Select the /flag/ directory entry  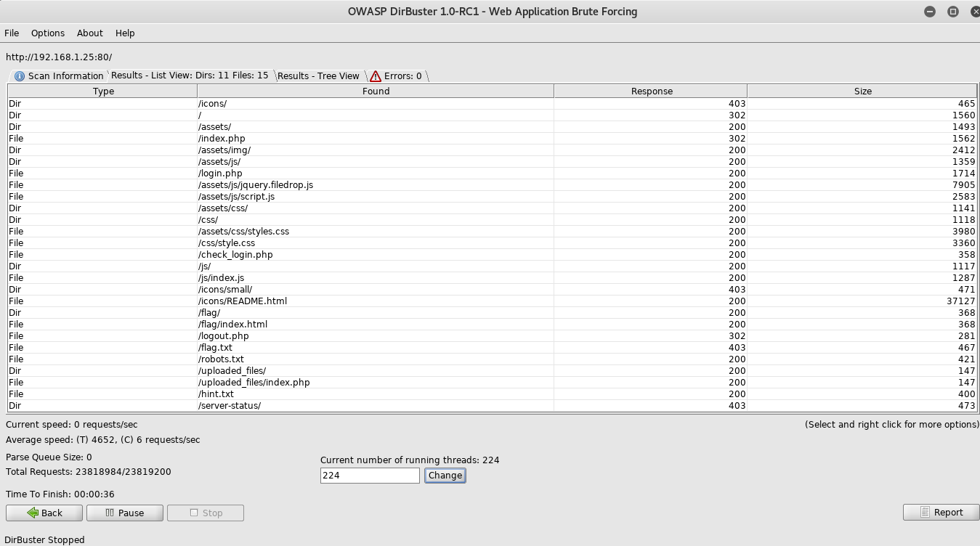click(493, 313)
